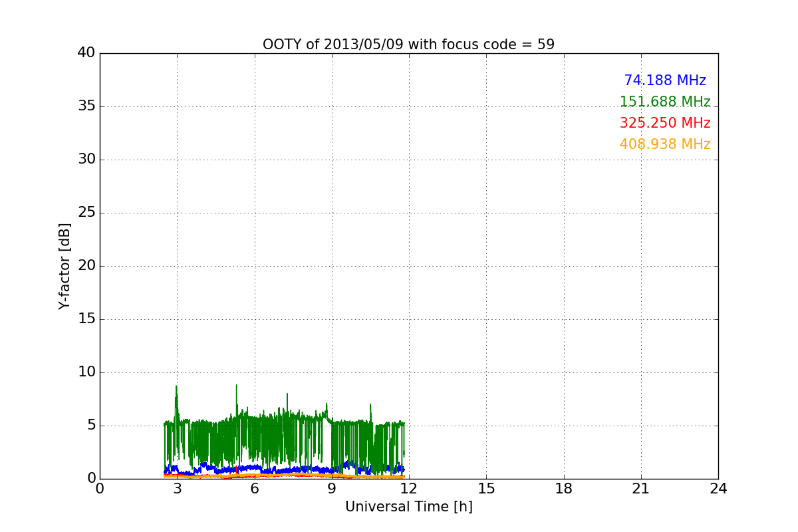Click the y-axis tick label 25
Image resolution: width=798 pixels, height=532 pixels.
[86, 213]
